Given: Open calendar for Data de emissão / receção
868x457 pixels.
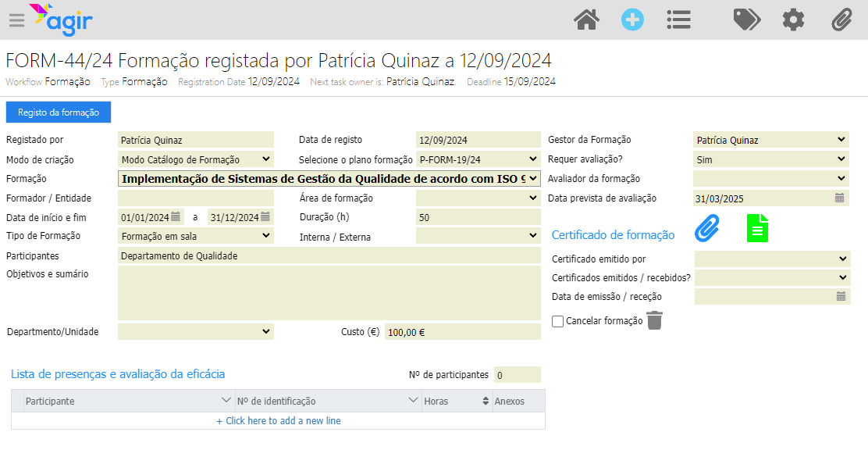Looking at the screenshot, I should click(x=841, y=296).
